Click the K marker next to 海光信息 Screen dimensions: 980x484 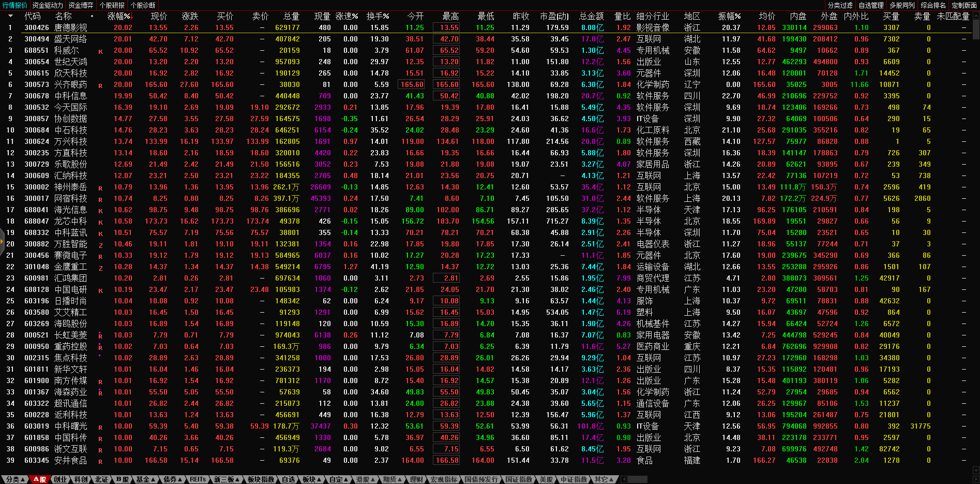100,211
